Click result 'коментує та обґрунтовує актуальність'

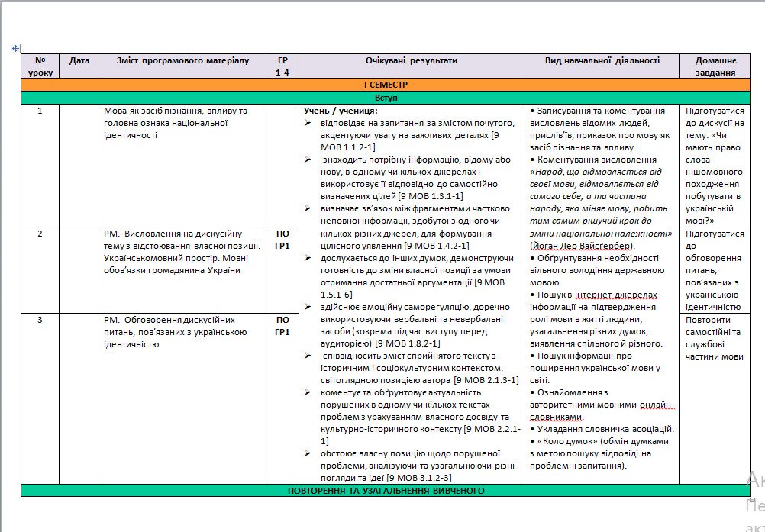point(421,417)
